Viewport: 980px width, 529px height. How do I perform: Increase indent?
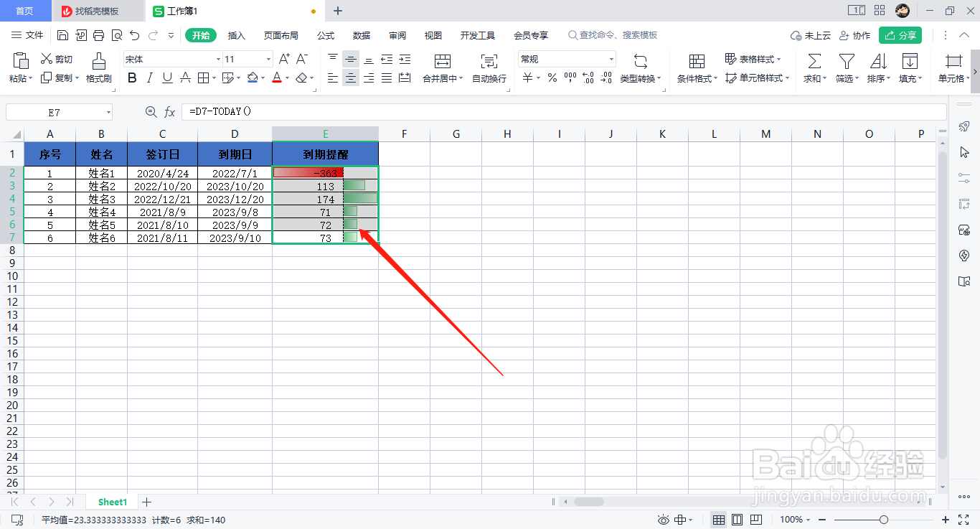click(405, 59)
